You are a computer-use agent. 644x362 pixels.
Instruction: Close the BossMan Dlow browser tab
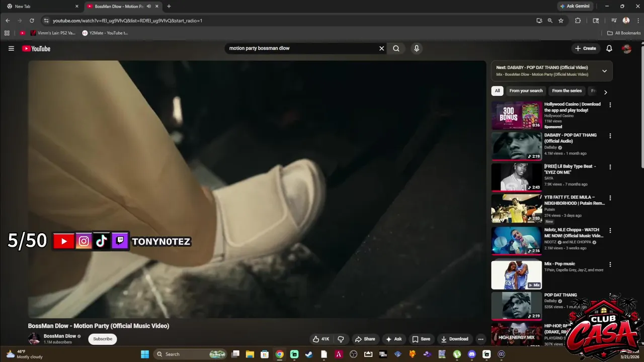(x=157, y=7)
